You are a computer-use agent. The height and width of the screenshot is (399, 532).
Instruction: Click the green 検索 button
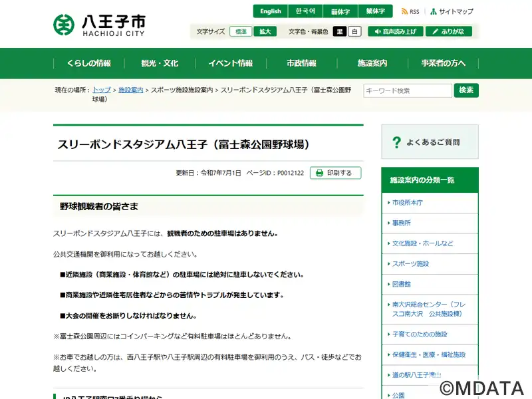tap(466, 90)
